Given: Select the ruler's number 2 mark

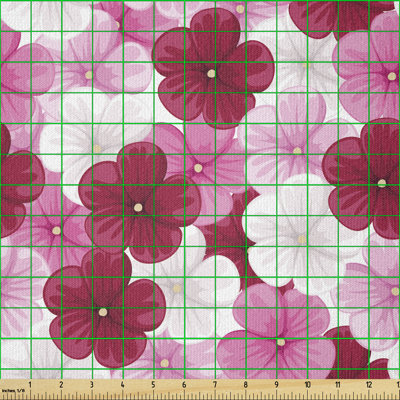Looking at the screenshot, I should pos(61,385).
